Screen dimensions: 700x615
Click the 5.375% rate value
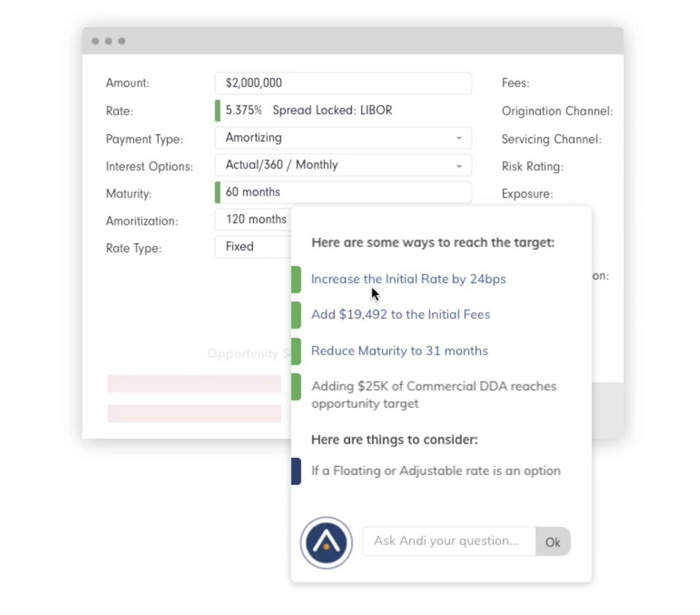[x=244, y=110]
